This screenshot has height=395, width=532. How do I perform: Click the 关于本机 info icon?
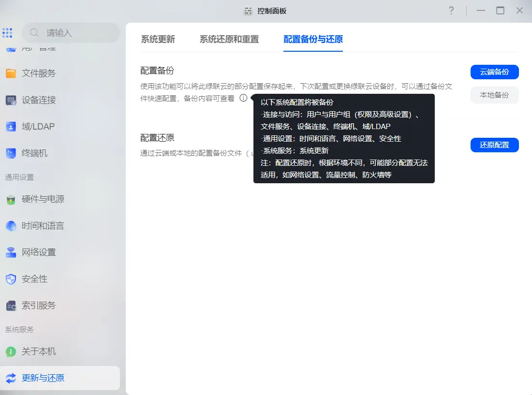pyautogui.click(x=11, y=351)
